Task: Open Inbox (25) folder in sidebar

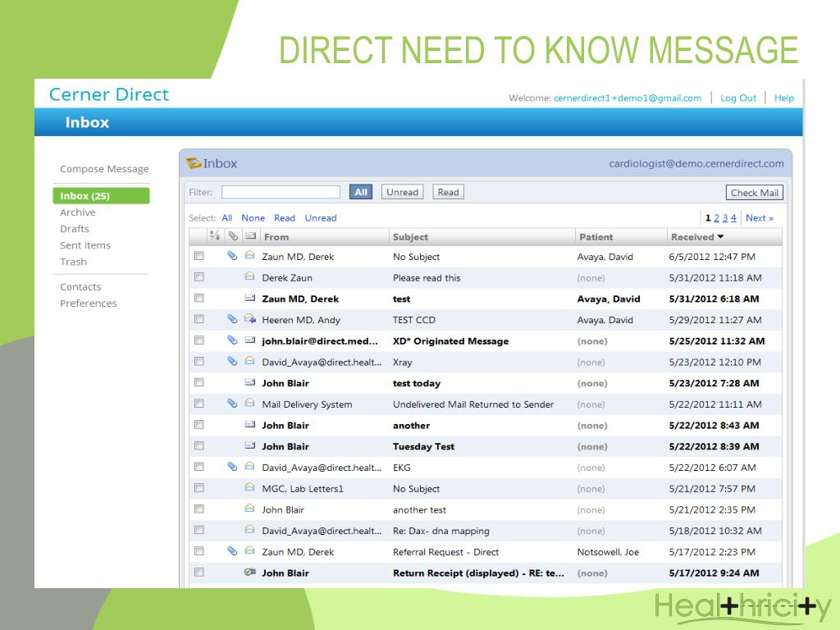Action: pyautogui.click(x=101, y=195)
